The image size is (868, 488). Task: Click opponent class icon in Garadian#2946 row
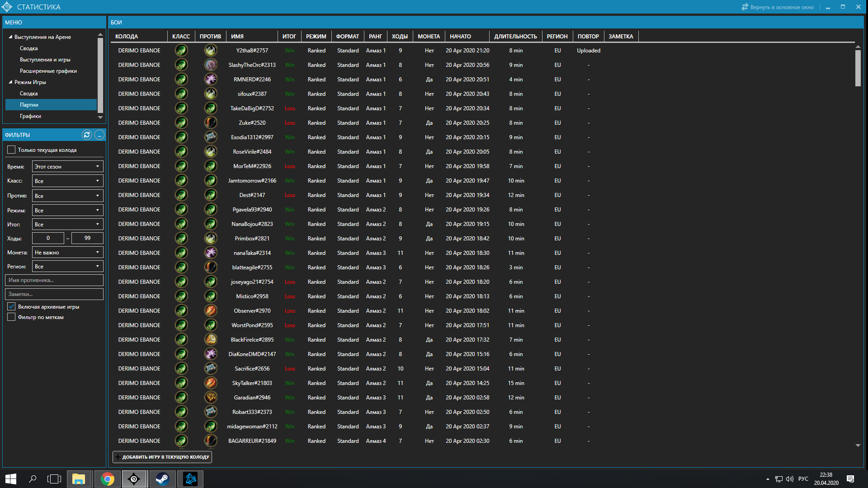pyautogui.click(x=210, y=398)
